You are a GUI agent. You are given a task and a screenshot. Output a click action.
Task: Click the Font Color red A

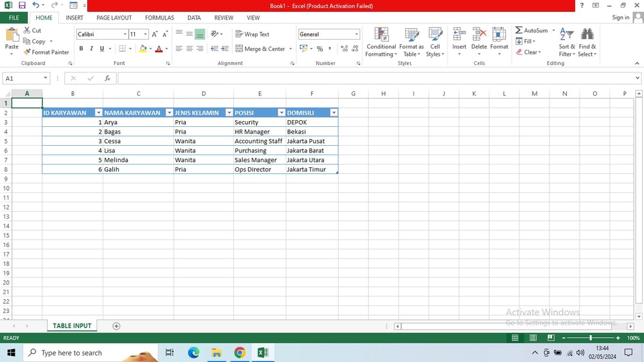159,48
